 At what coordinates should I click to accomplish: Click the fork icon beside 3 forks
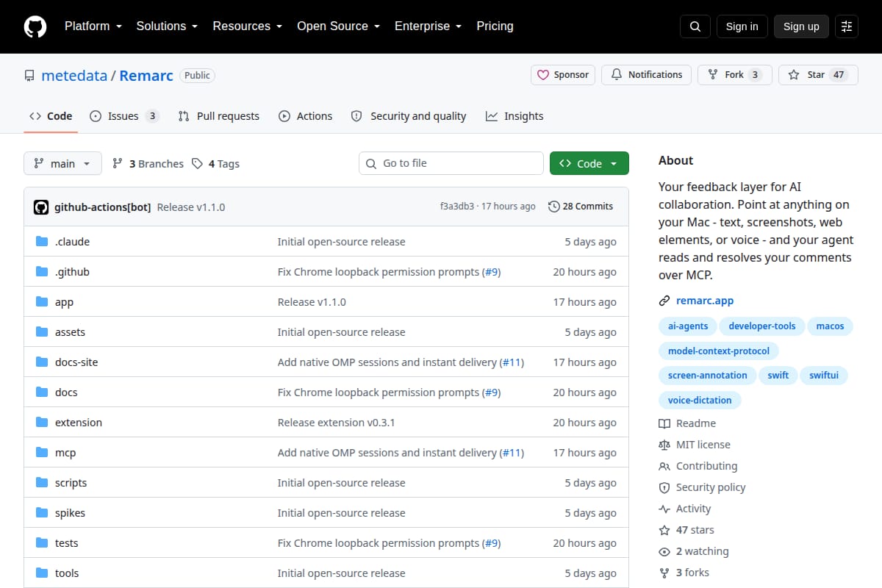coord(664,573)
